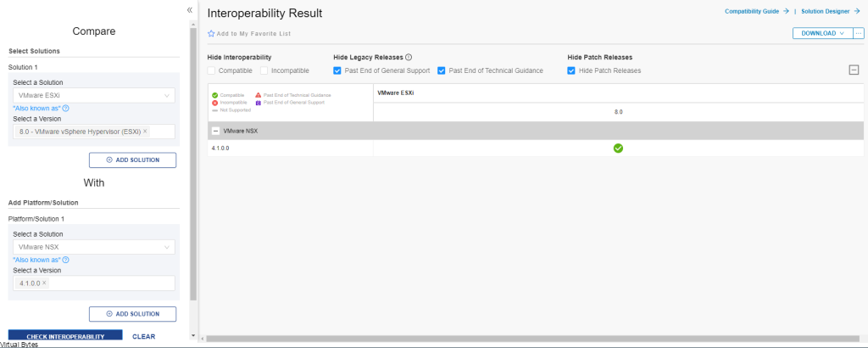Open the Compatibility Guide link

pos(756,11)
